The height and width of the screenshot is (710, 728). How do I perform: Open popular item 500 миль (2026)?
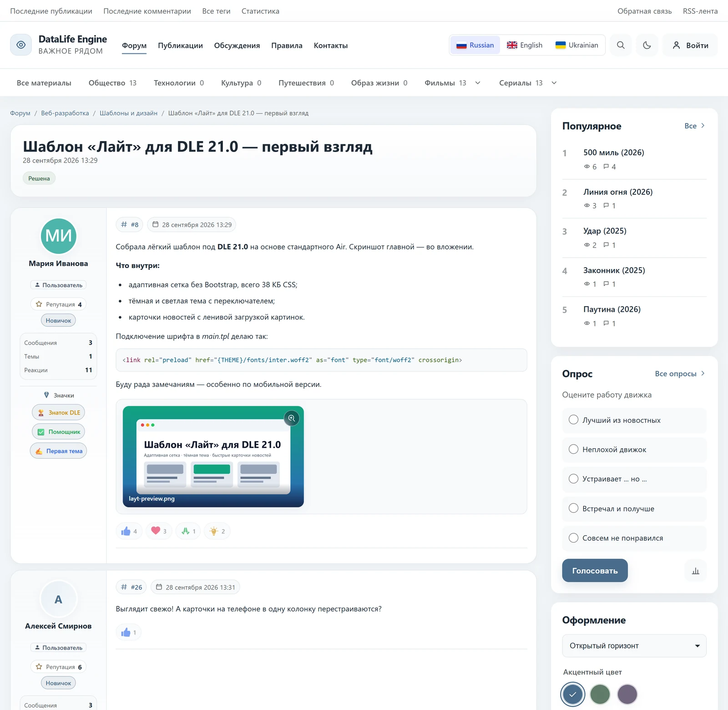coord(613,152)
